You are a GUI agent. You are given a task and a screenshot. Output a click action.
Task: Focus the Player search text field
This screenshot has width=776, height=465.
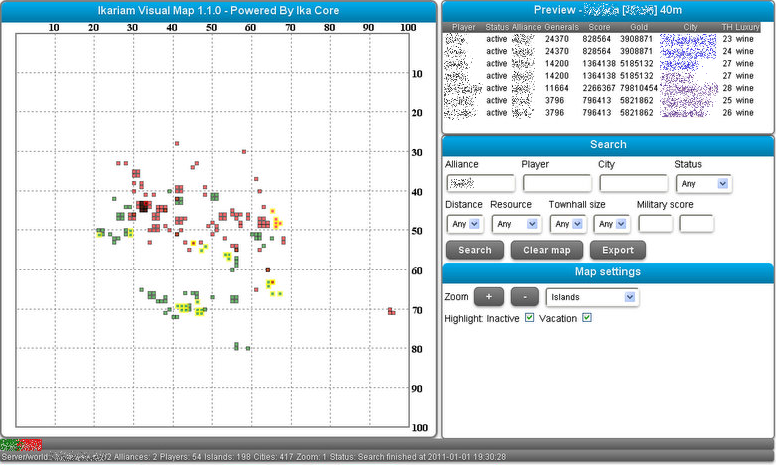(x=556, y=184)
